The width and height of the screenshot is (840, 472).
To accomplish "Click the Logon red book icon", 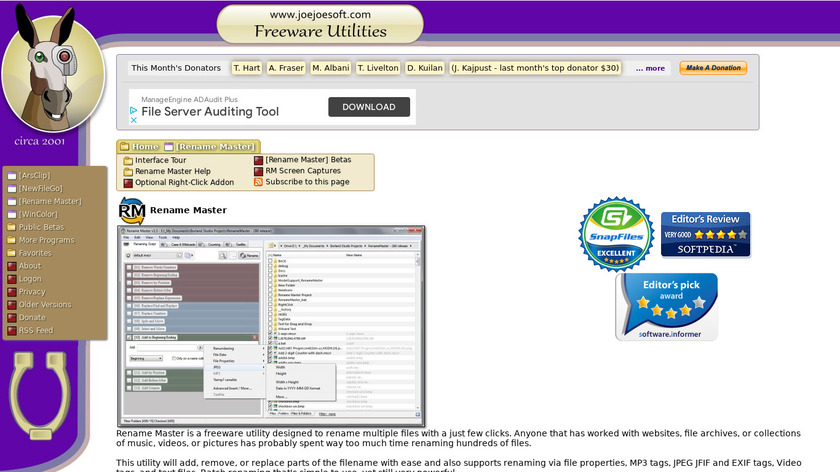I will pos(12,279).
